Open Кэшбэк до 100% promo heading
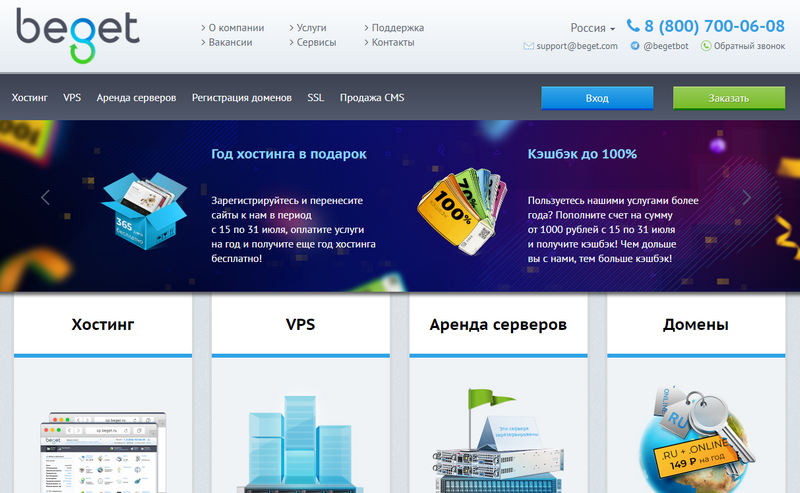The image size is (800, 493). click(582, 154)
